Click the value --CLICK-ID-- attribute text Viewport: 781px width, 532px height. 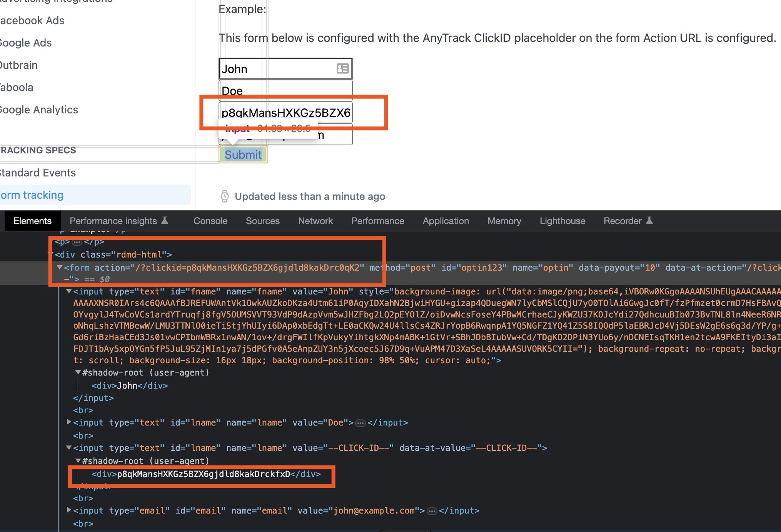[x=359, y=448]
